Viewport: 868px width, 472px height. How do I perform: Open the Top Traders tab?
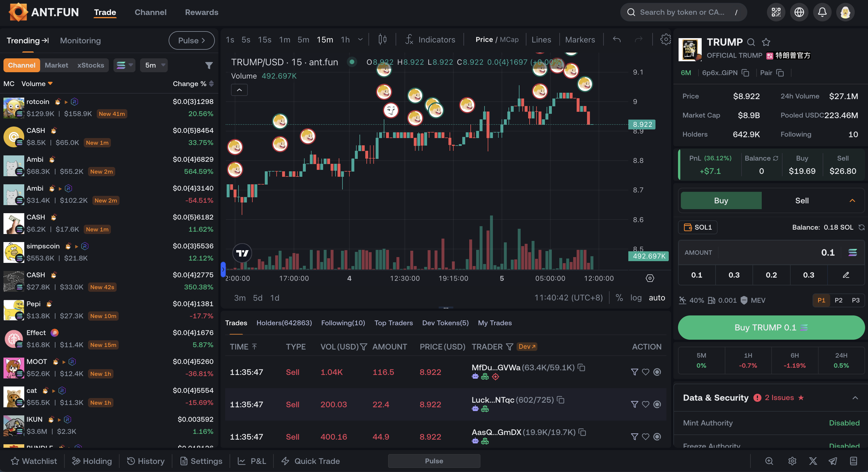pos(394,323)
